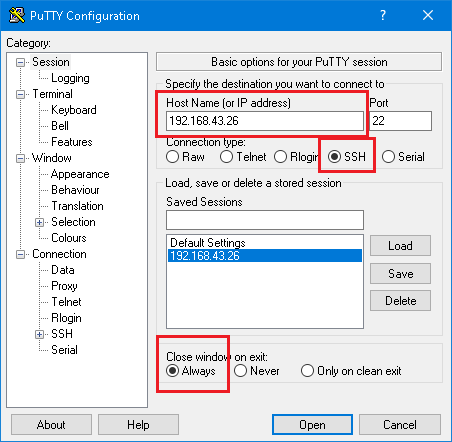Collapse the Terminal category node
This screenshot has height=442, width=452.
click(x=20, y=94)
